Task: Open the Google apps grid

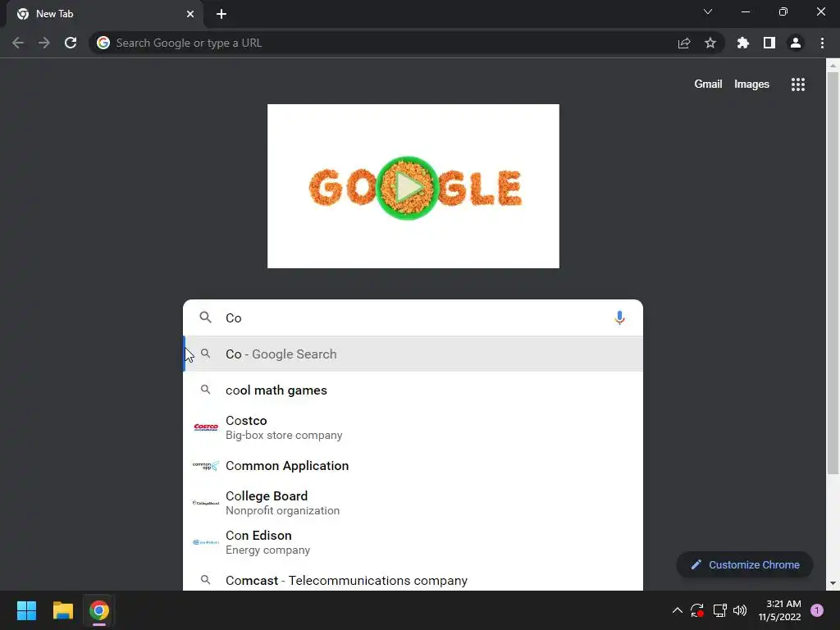Action: pos(798,84)
